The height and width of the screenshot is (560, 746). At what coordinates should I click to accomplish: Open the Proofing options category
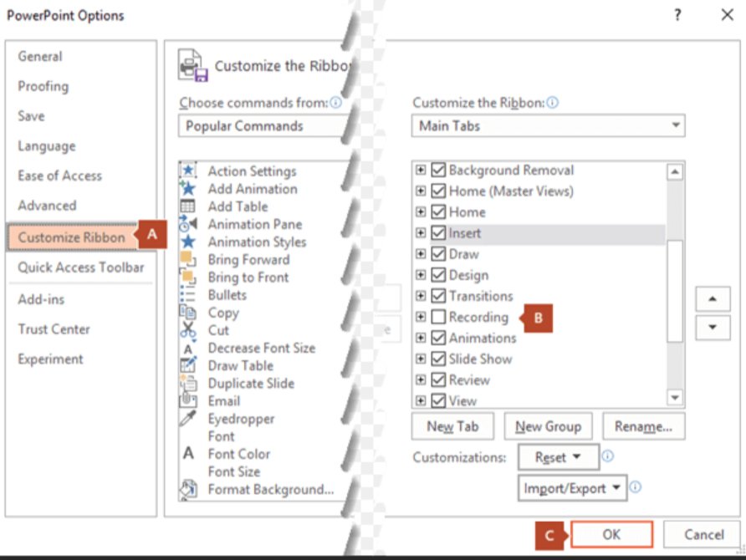[x=43, y=86]
